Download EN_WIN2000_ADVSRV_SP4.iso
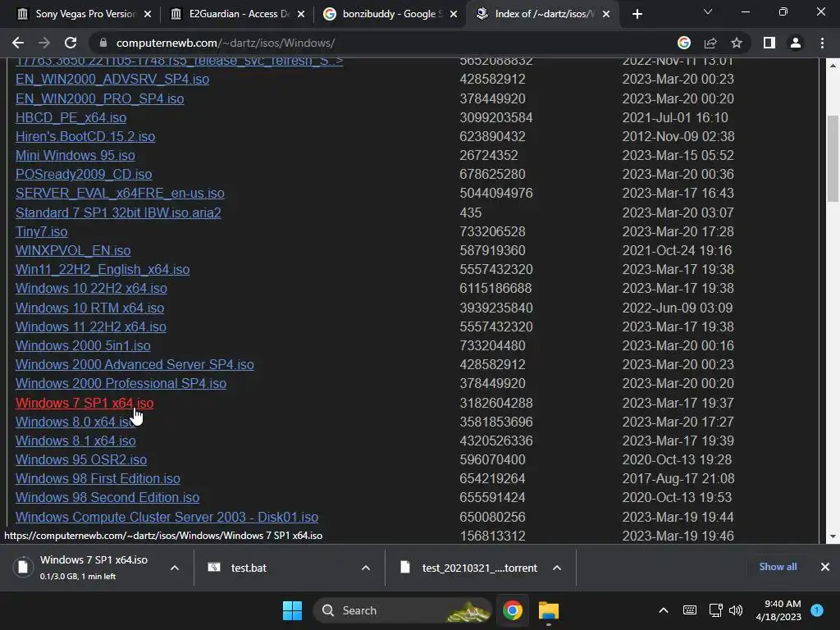This screenshot has width=840, height=630. click(112, 80)
